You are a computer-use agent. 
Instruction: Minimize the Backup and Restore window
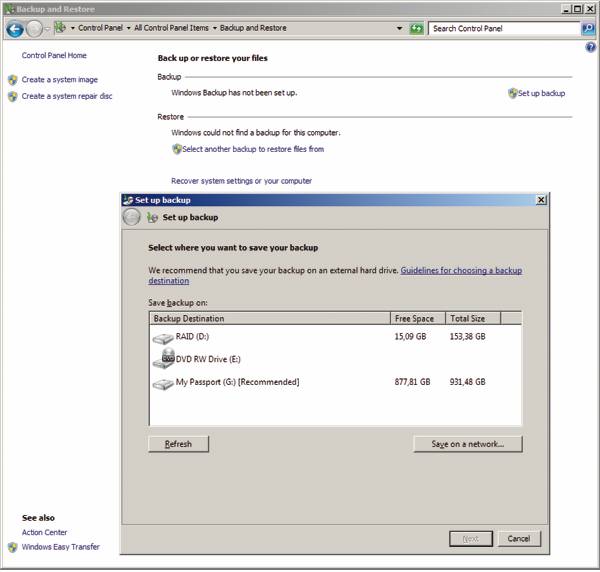coord(567,9)
